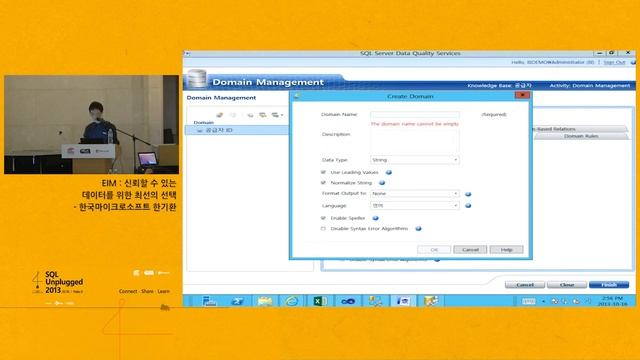The height and width of the screenshot is (360, 640).
Task: Click the taskbar icon right of the infinity app
Action: [x=375, y=301]
